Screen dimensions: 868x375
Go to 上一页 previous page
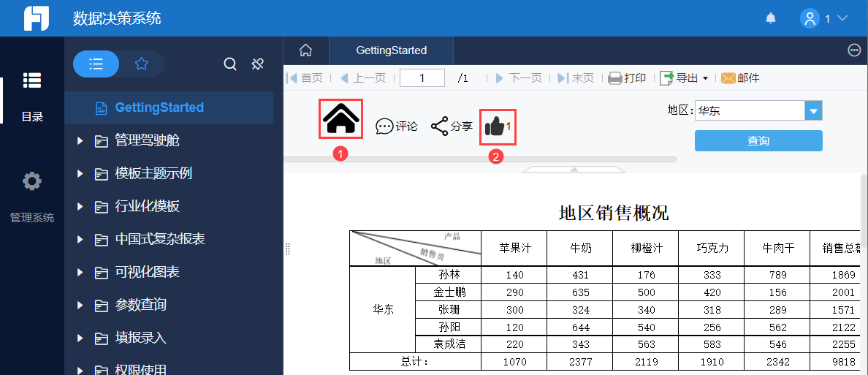click(x=362, y=78)
